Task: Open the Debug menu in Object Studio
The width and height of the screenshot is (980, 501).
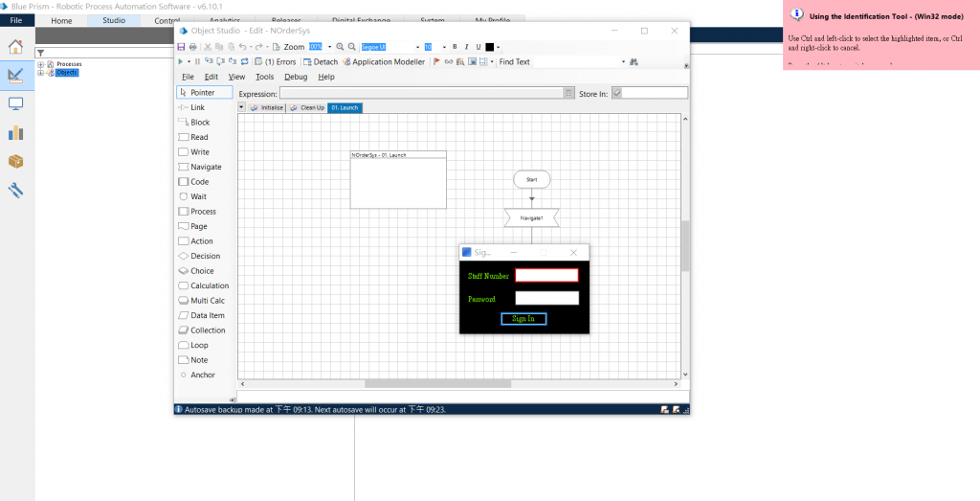Action: click(x=296, y=77)
